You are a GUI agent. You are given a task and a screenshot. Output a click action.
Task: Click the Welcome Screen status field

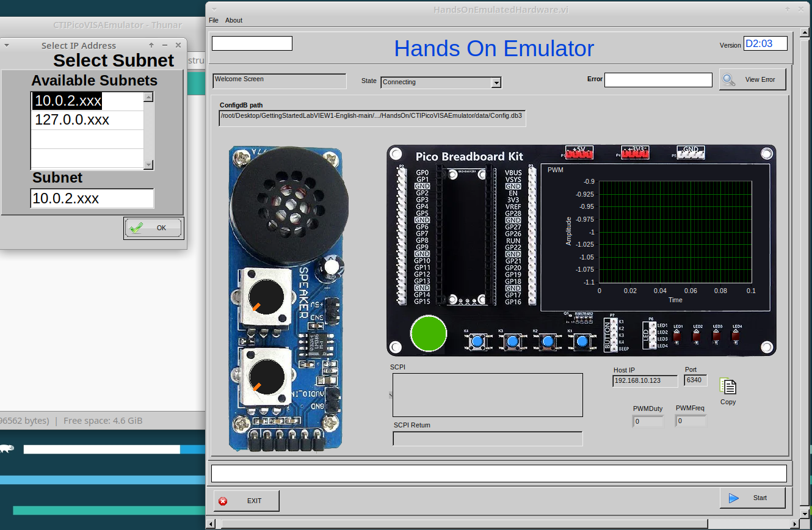pos(279,81)
